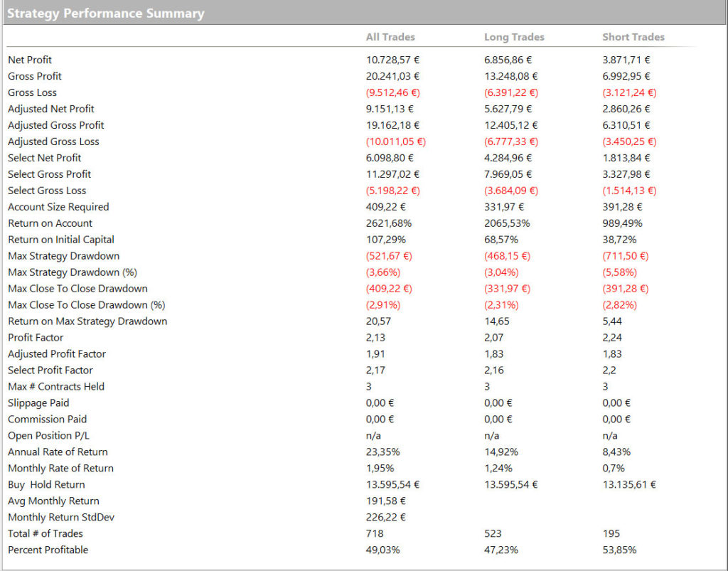Click Short Trades net profit 3.871,71 €
728x571 pixels.
tap(626, 60)
